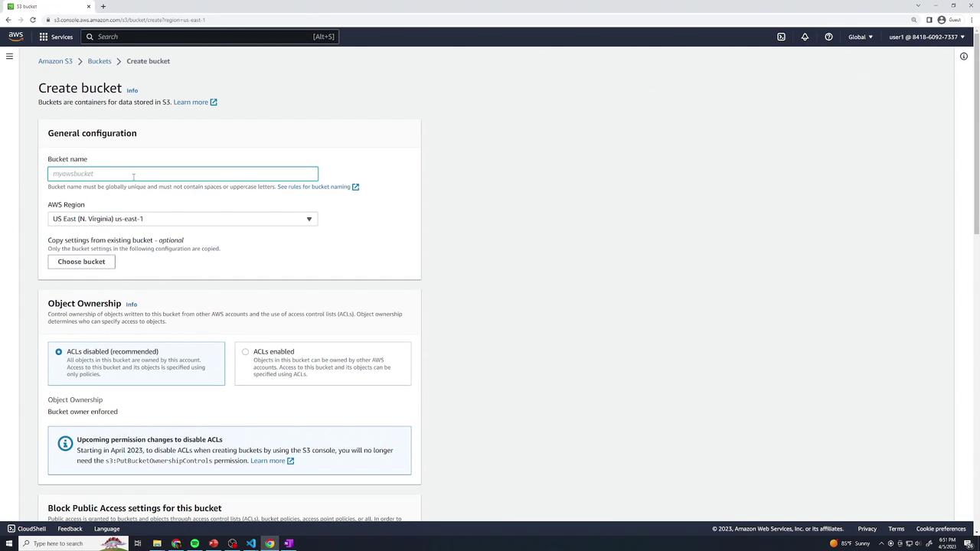Screen dimensions: 980x551
Task: Open the Privacy footer link
Action: tap(867, 529)
